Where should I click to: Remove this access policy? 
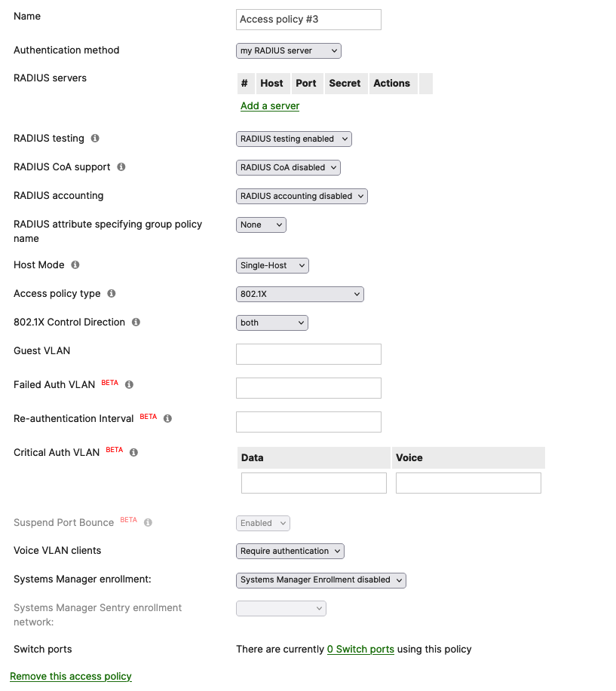(70, 676)
